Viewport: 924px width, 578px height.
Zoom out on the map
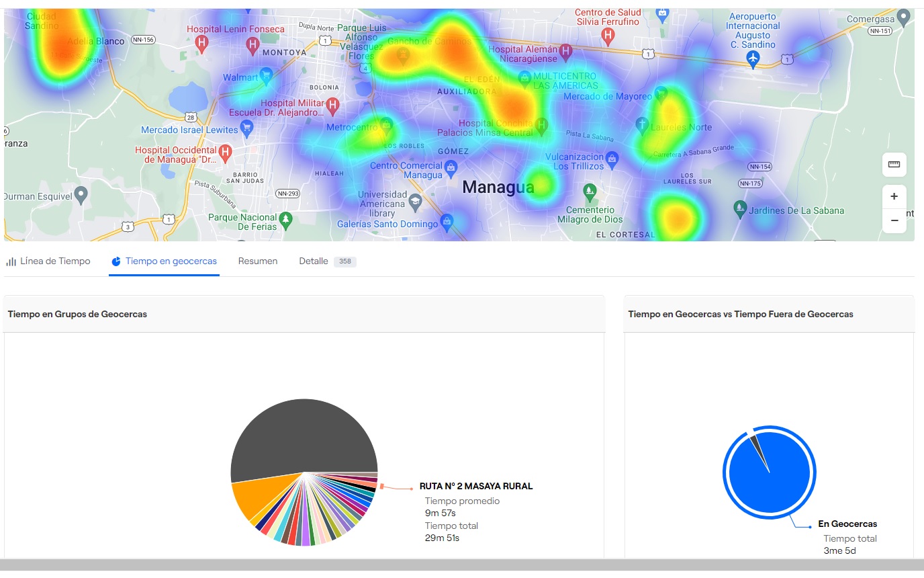click(894, 220)
